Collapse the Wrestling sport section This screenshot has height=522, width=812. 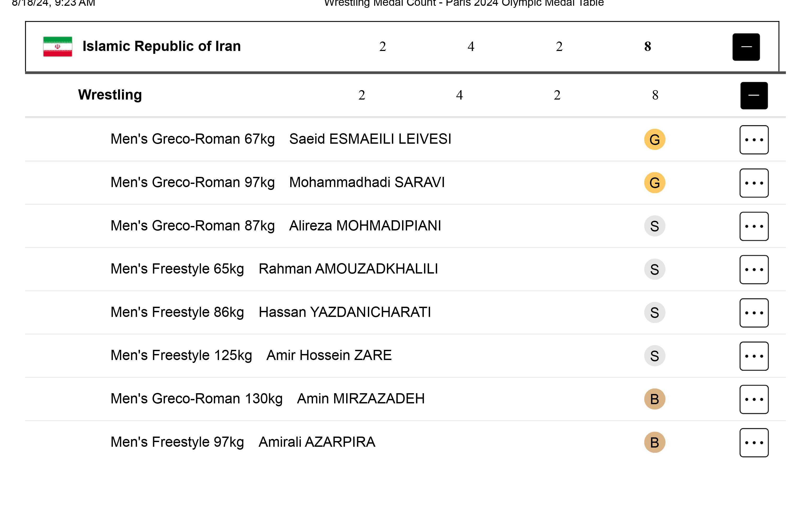click(x=754, y=95)
